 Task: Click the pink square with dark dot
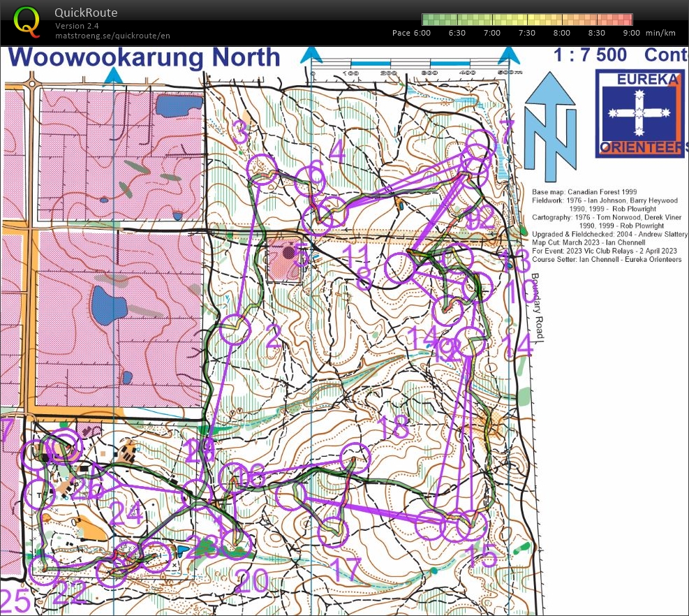(x=285, y=260)
